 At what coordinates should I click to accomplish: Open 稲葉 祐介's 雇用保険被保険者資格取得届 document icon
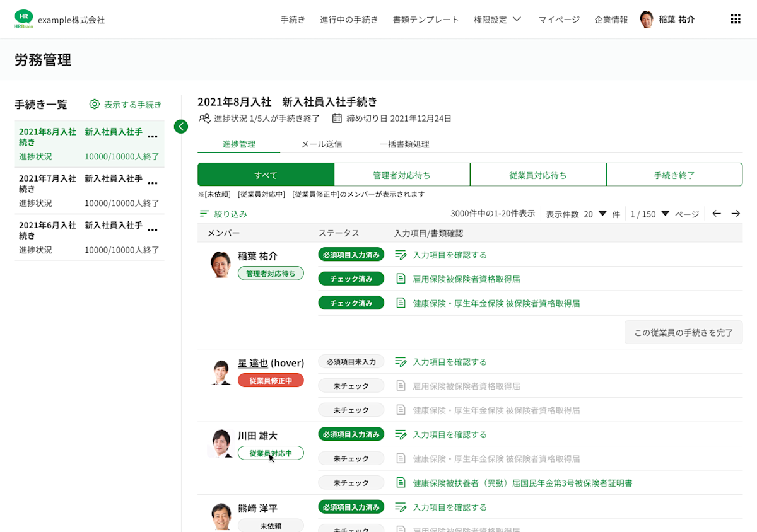(401, 278)
